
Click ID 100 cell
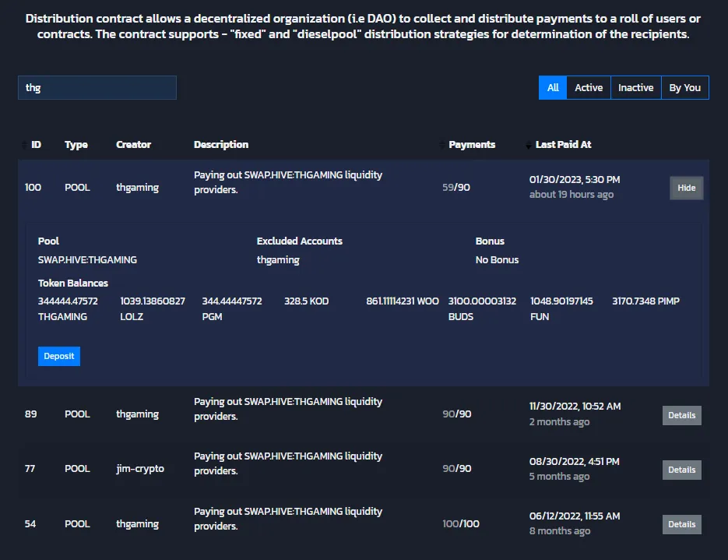[33, 188]
